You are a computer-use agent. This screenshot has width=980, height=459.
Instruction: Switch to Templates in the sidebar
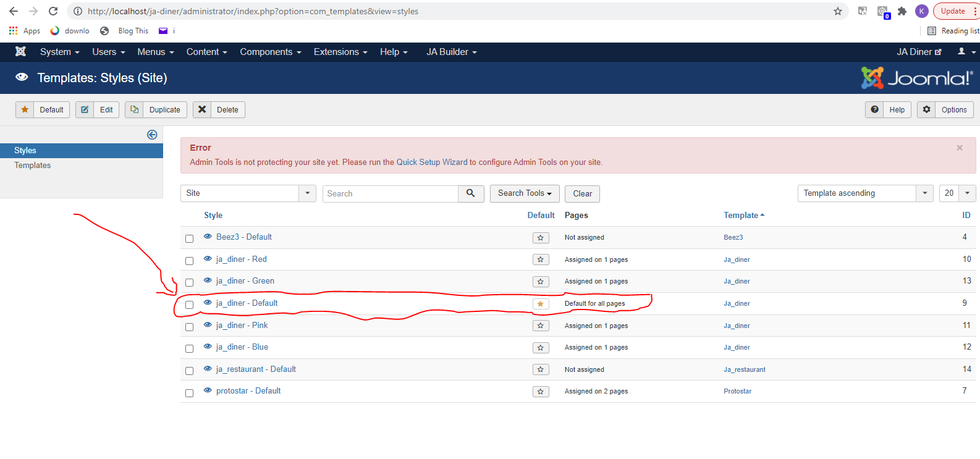point(33,166)
